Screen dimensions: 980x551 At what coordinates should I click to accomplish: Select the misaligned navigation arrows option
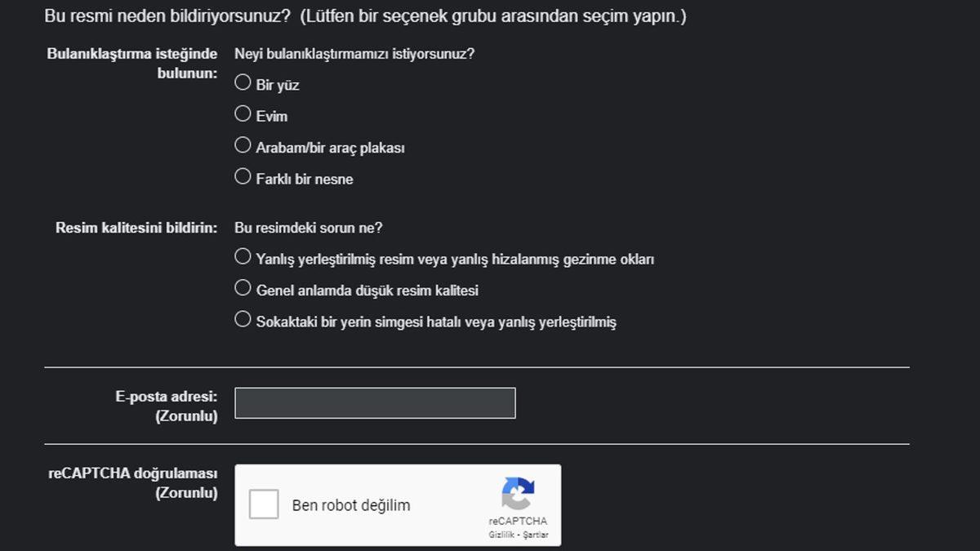click(243, 256)
